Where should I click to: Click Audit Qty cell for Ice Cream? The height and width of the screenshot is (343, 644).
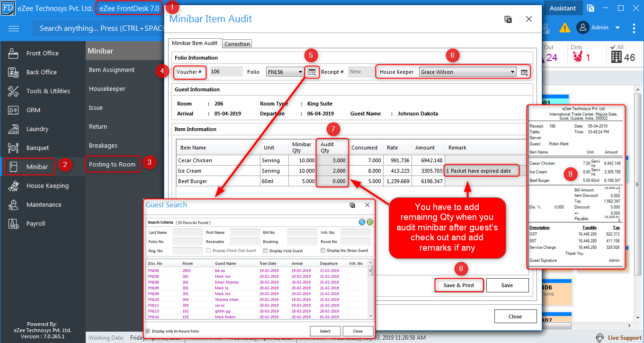(x=333, y=171)
